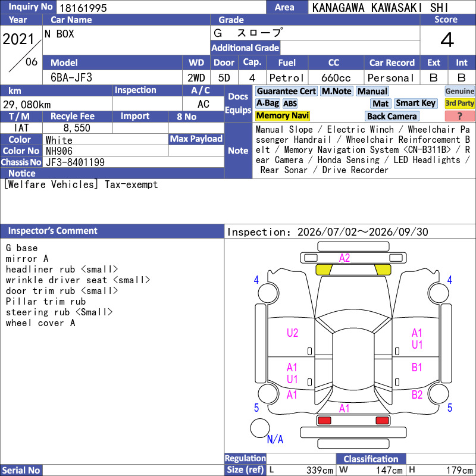Click the left yellow headlight in diagram
This screenshot has height=476, width=476.
coord(324,270)
